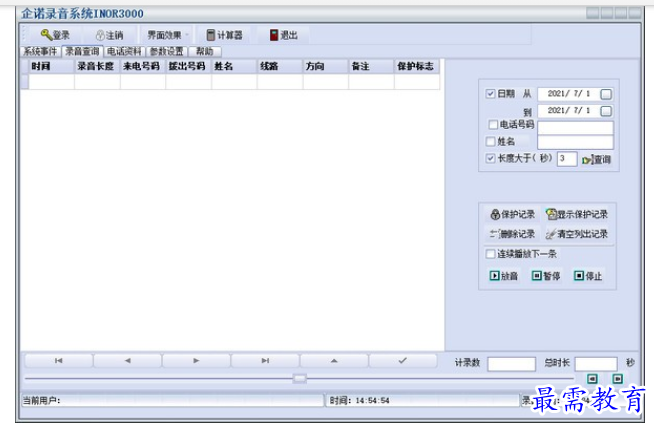Viewport: 654px width, 431px height.
Task: Switch to the 系统事件 tab
Action: [40, 51]
